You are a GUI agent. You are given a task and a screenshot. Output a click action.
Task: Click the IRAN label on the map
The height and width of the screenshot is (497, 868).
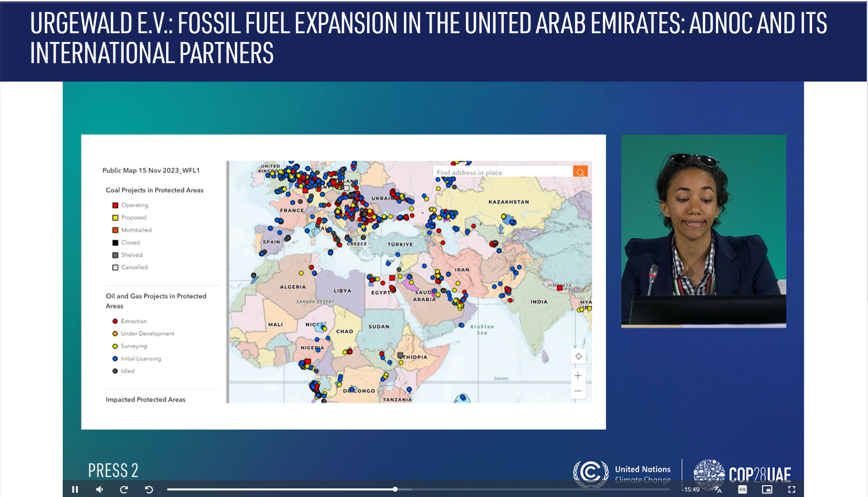point(462,270)
